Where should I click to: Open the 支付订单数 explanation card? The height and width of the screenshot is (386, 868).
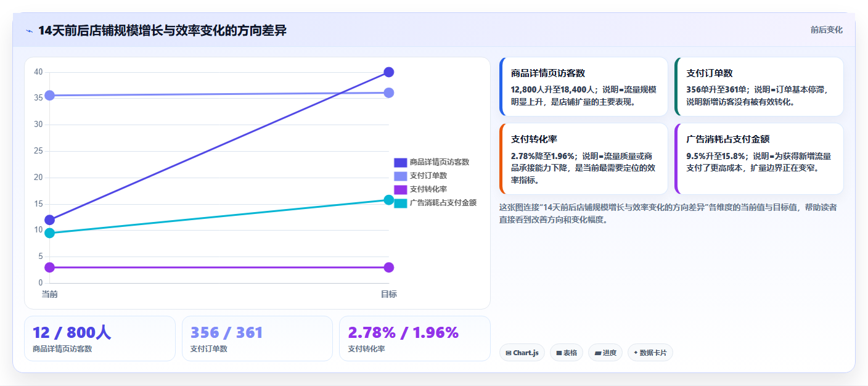(759, 87)
